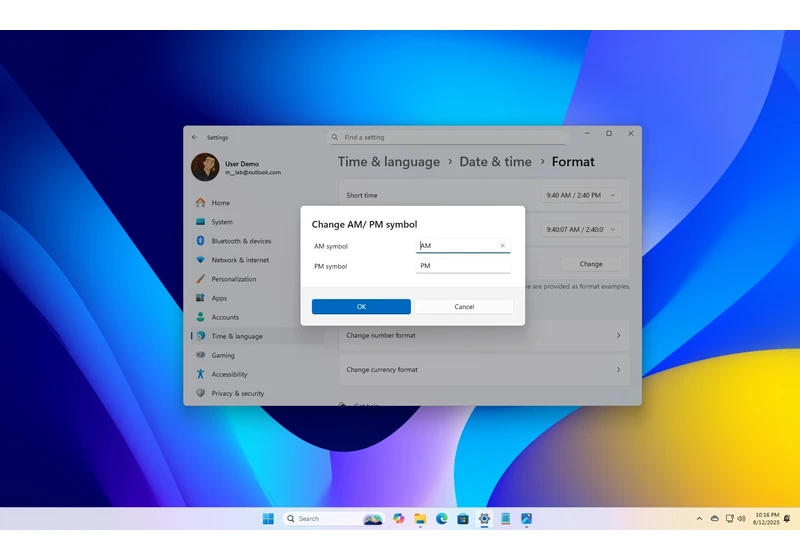Click the Find a setting search box
Screen dimensions: 800x560
pyautogui.click(x=448, y=137)
